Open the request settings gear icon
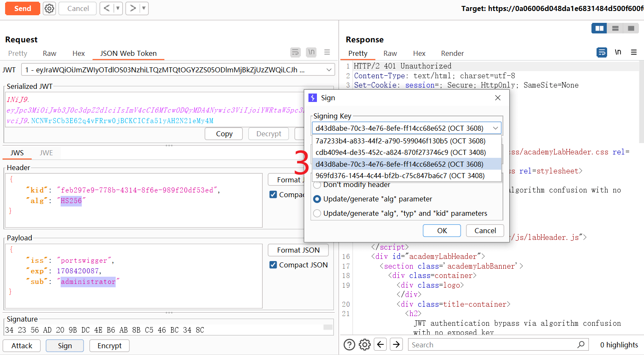The height and width of the screenshot is (355, 644). [x=50, y=8]
